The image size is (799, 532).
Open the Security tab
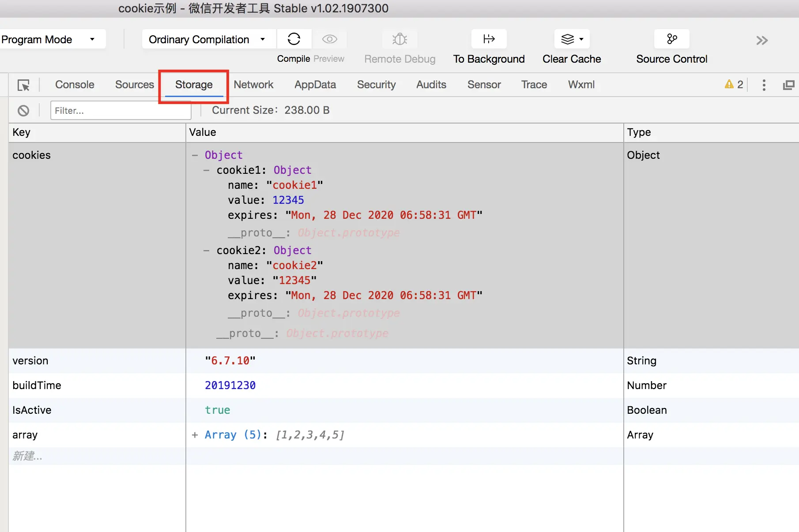pyautogui.click(x=376, y=85)
